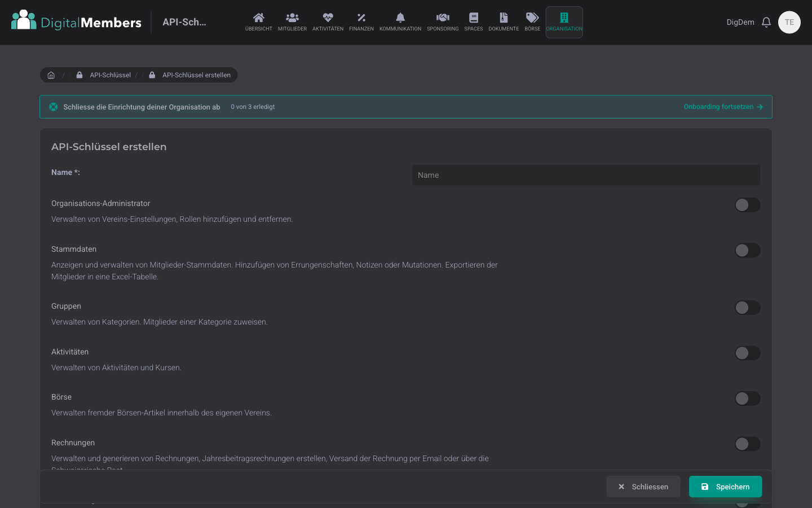The width and height of the screenshot is (812, 508).
Task: Focus the Name input field
Action: coord(586,175)
